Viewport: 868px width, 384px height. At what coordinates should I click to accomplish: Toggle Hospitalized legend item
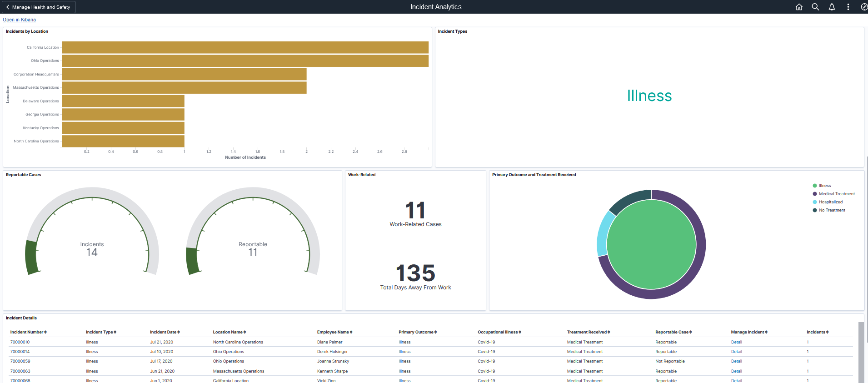[830, 202]
